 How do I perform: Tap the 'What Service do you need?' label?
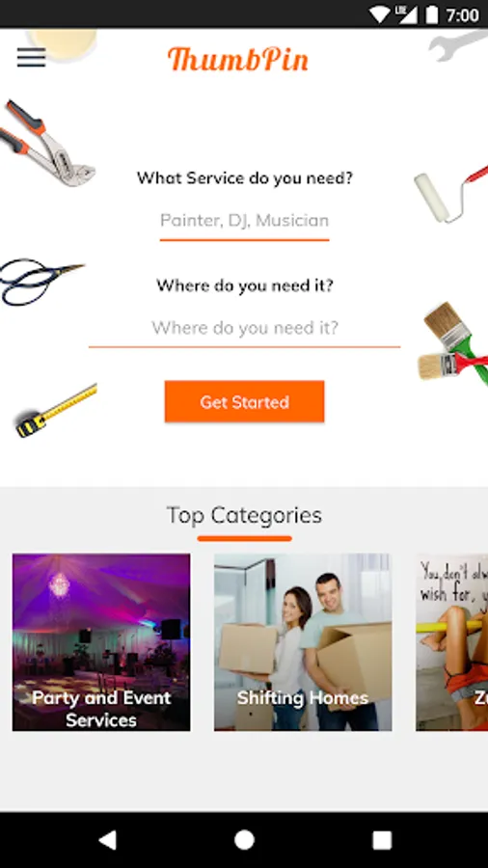245,178
